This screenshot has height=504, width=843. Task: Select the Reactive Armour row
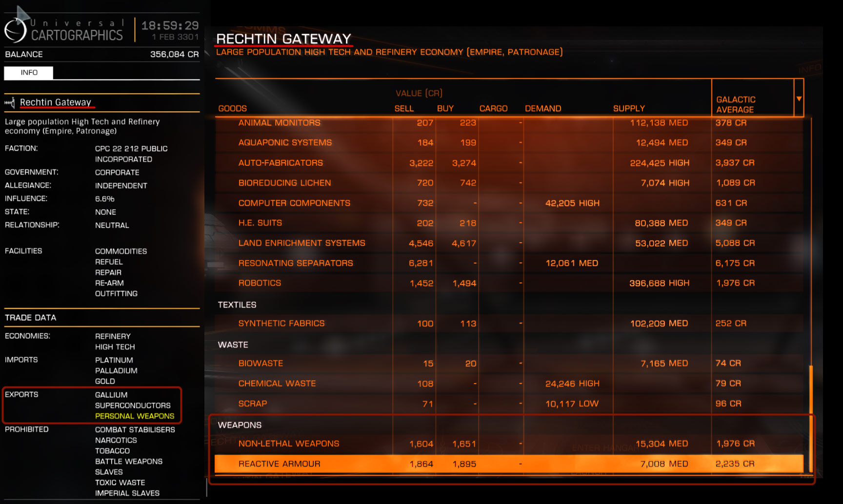[x=509, y=464]
